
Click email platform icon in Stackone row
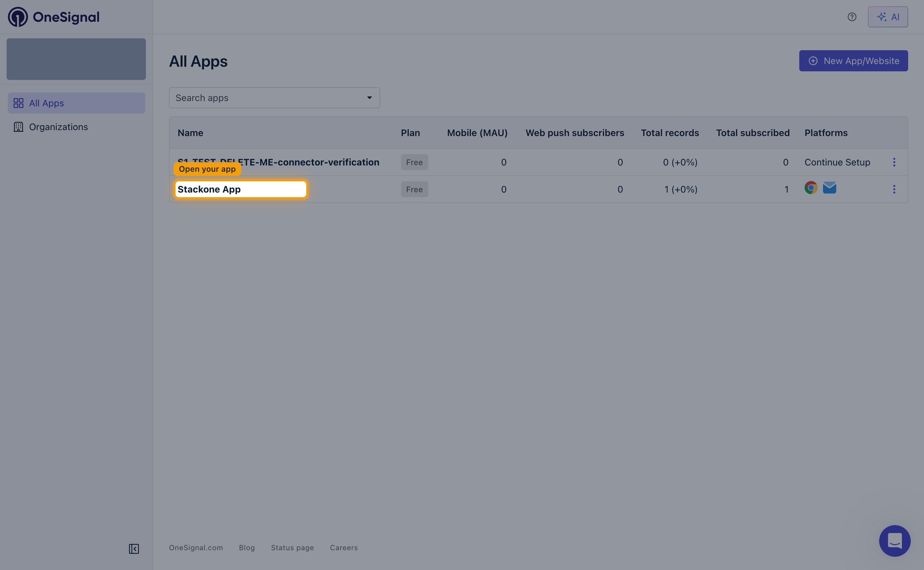coord(829,188)
